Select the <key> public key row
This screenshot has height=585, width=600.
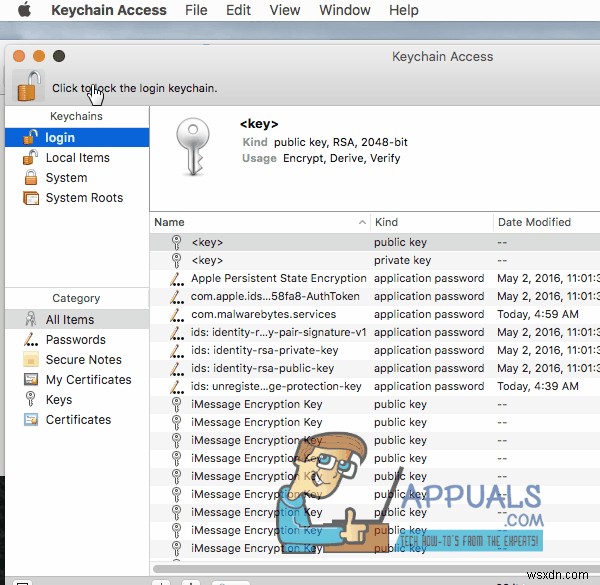pos(375,242)
